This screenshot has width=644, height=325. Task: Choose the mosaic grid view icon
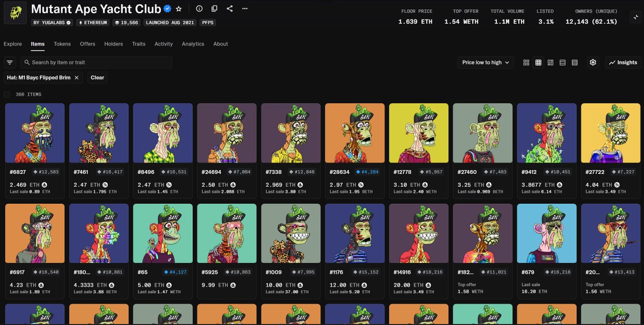point(551,62)
